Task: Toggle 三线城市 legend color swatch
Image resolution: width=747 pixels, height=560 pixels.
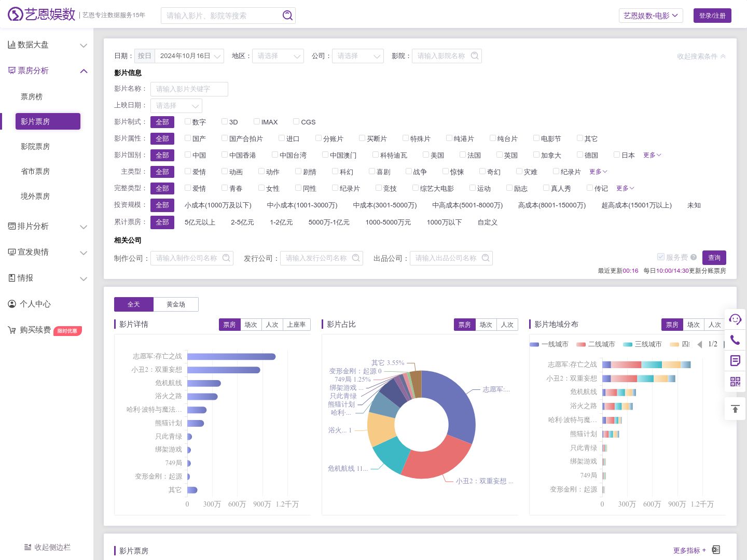Action: pyautogui.click(x=628, y=344)
